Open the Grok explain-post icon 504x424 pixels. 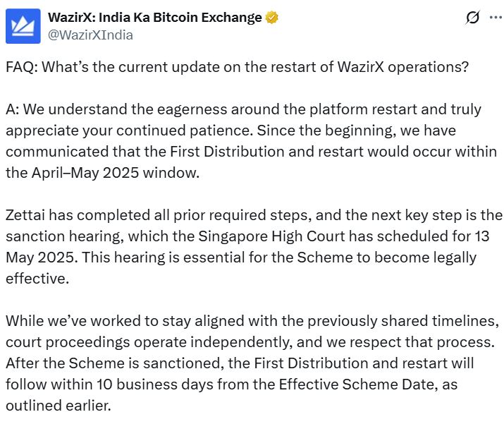pyautogui.click(x=473, y=18)
